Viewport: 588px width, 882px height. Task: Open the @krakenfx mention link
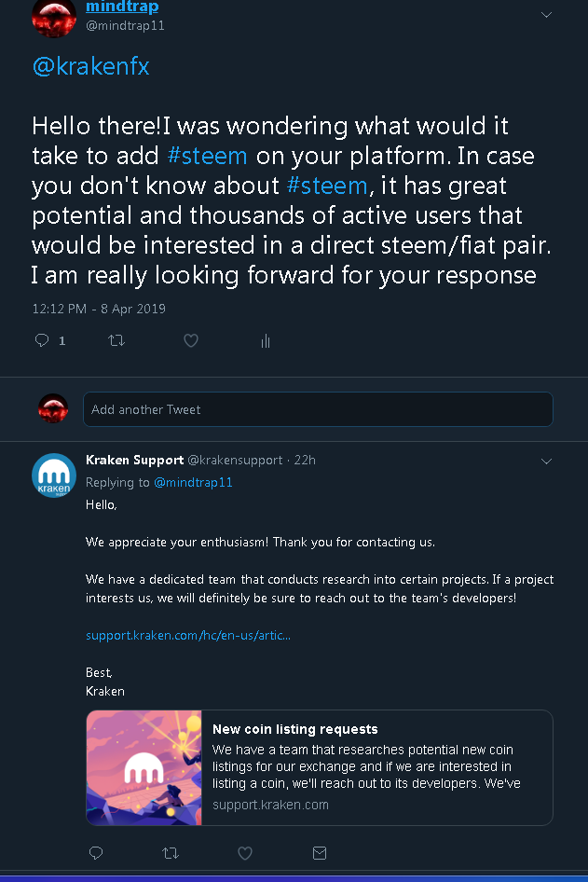pyautogui.click(x=91, y=66)
